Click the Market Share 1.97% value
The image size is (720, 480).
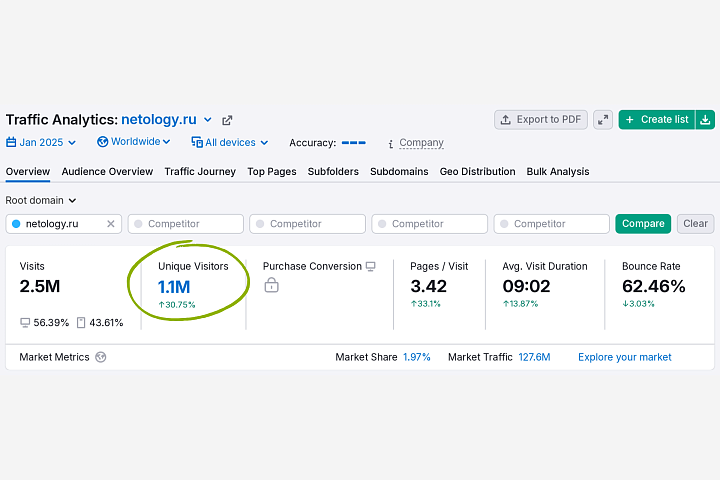tap(416, 357)
